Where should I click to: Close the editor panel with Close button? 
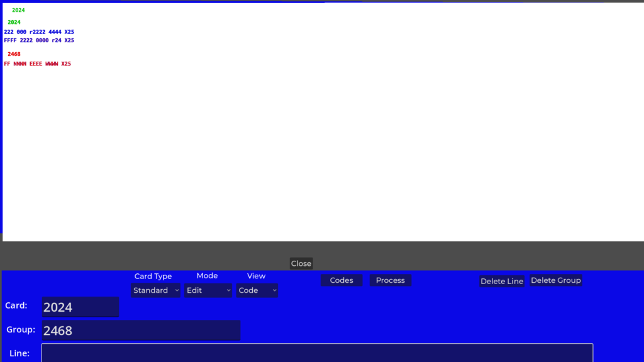301,263
